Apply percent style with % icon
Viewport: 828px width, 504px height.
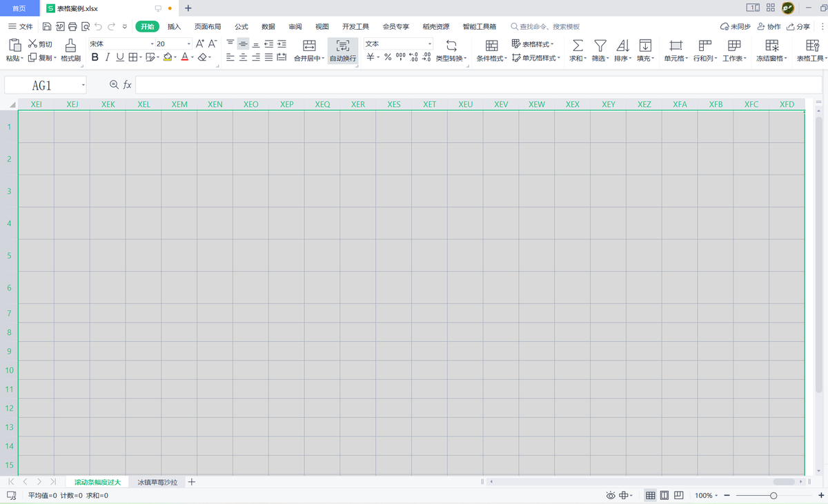pyautogui.click(x=388, y=58)
